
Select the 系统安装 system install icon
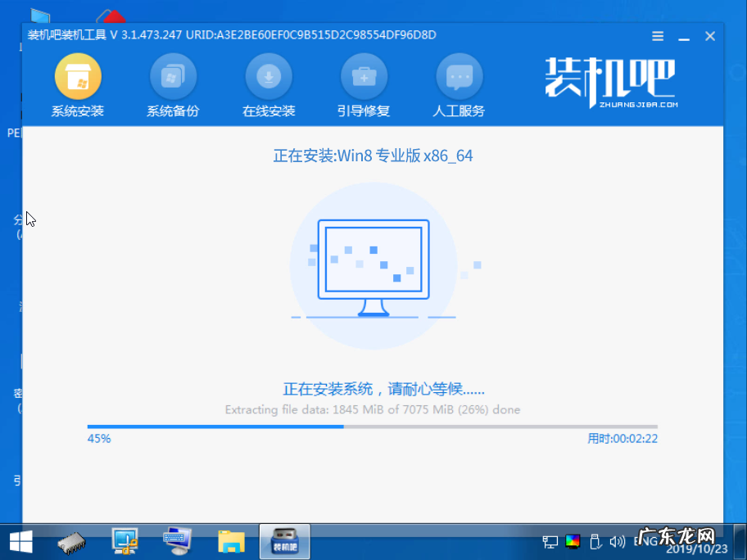pyautogui.click(x=77, y=82)
